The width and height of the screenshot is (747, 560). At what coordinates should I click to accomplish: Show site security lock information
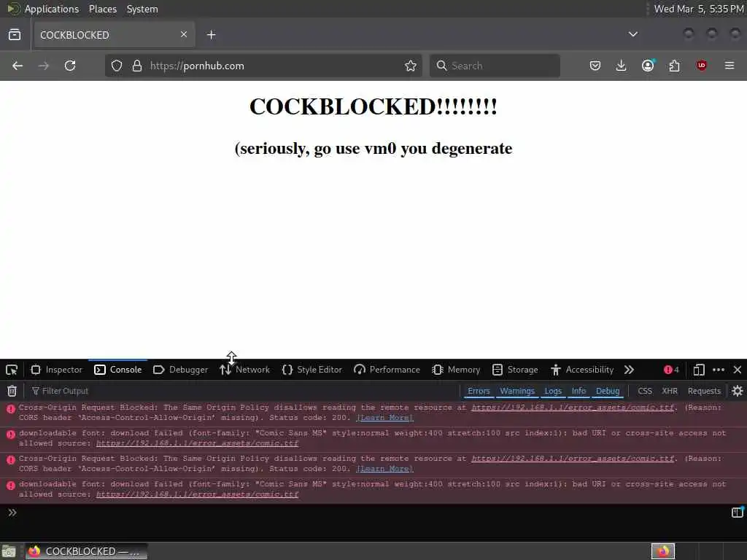tap(137, 66)
